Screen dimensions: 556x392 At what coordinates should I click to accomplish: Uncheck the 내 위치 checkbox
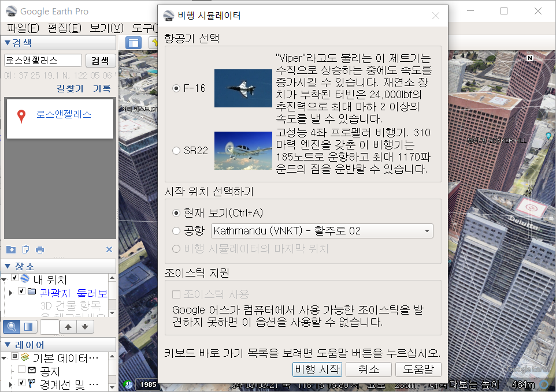14,278
